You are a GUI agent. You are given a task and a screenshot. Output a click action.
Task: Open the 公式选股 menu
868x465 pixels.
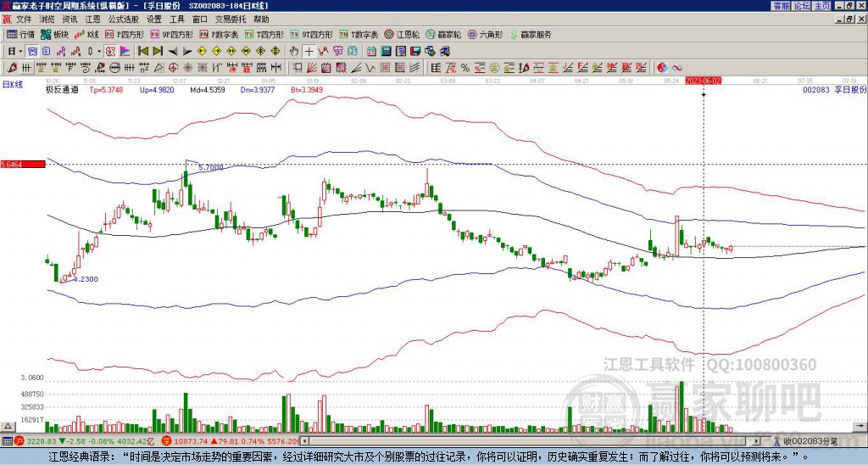click(124, 20)
